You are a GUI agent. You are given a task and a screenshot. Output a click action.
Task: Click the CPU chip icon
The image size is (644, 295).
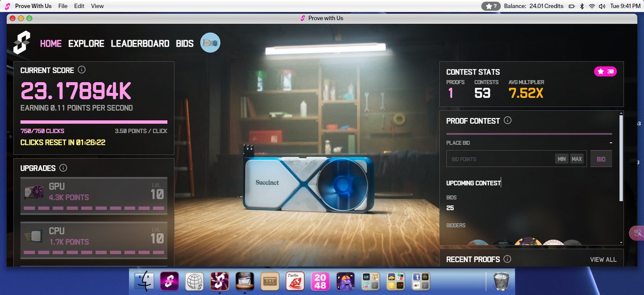[x=34, y=237]
